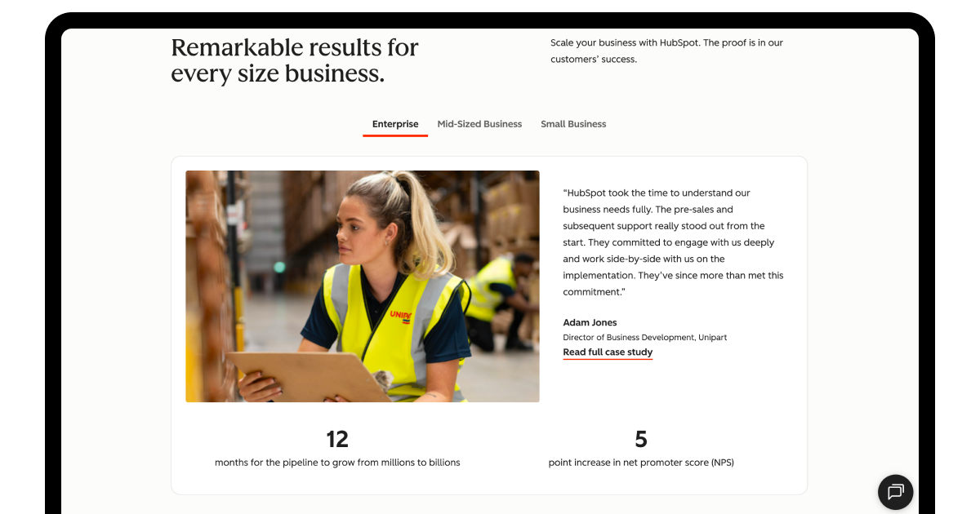Image resolution: width=980 pixels, height=514 pixels.
Task: Select the active Enterprise tab
Action: point(395,124)
